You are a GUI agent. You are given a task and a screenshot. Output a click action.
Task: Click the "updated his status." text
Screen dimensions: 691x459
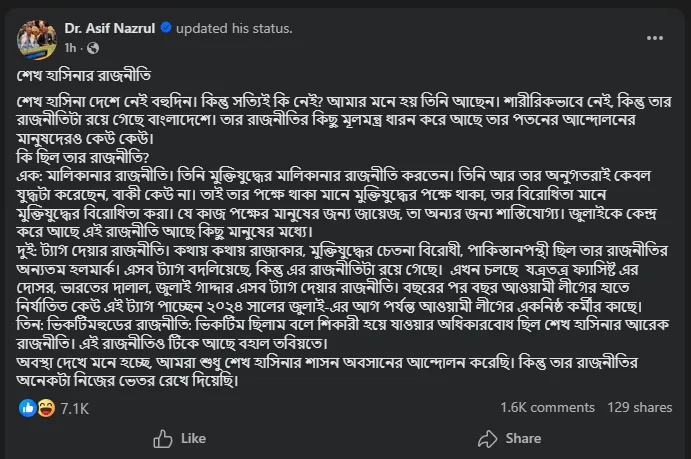click(x=234, y=29)
